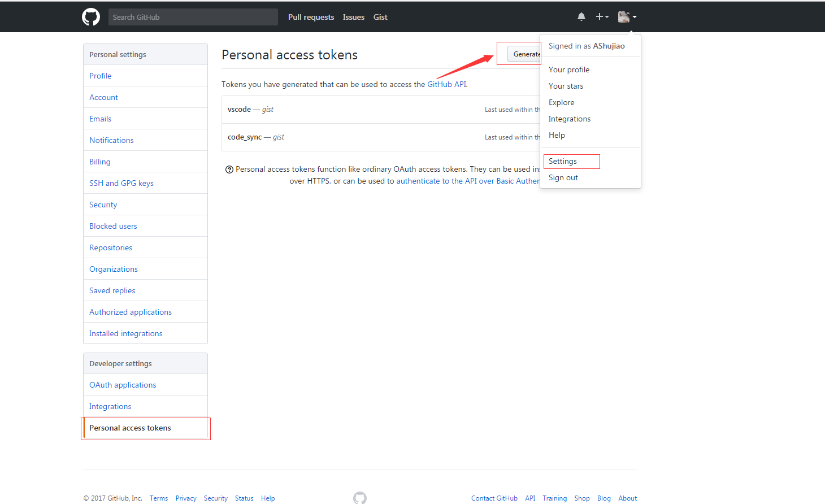Open the code_sync token entry
The width and height of the screenshot is (825, 504).
point(245,137)
